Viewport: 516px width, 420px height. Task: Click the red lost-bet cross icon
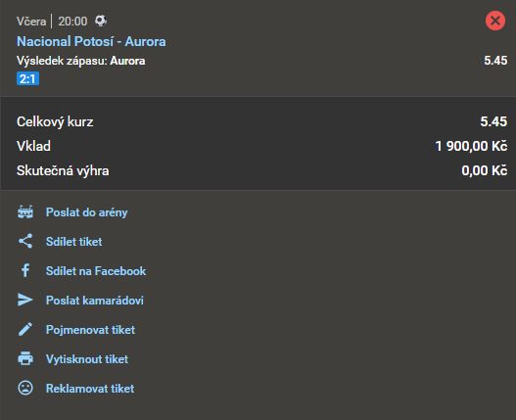[x=495, y=21]
